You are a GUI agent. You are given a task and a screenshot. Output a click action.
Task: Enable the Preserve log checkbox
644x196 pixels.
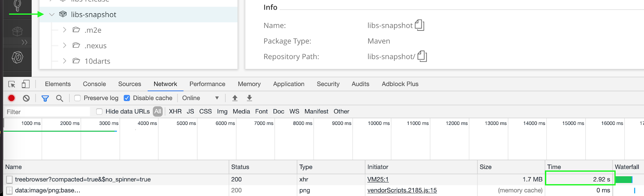(78, 98)
